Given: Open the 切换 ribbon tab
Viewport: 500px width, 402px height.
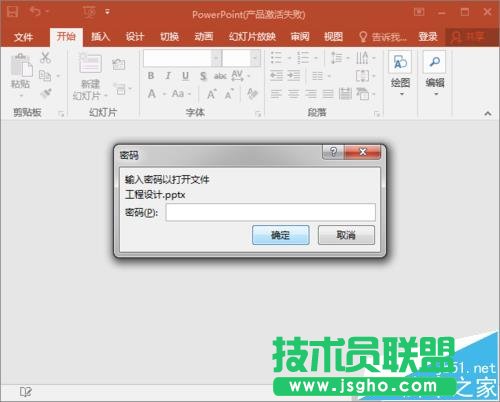Looking at the screenshot, I should [x=169, y=36].
